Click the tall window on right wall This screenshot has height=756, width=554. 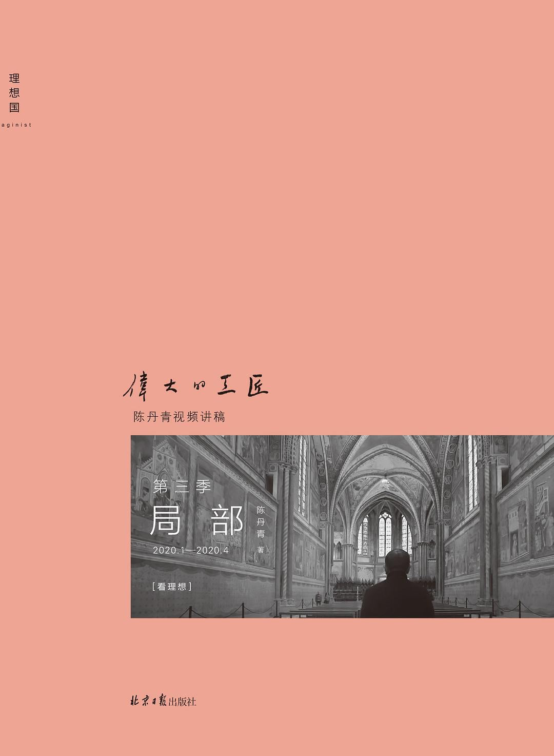[x=472, y=472]
